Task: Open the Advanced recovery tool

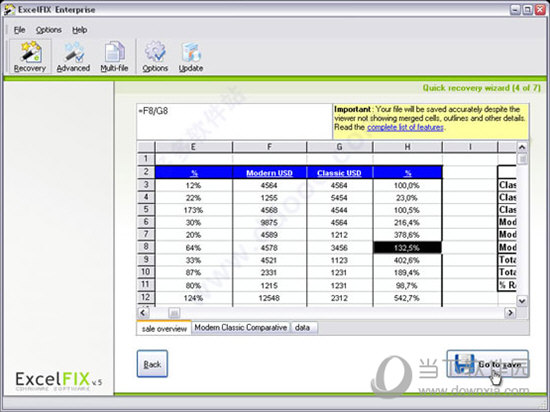Action: (x=73, y=56)
